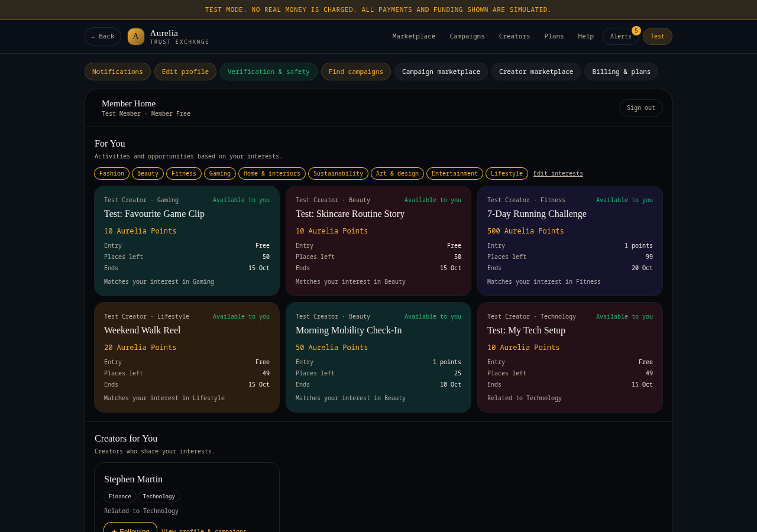Go back using the Back button
Image resolution: width=757 pixels, height=532 pixels.
coord(103,37)
